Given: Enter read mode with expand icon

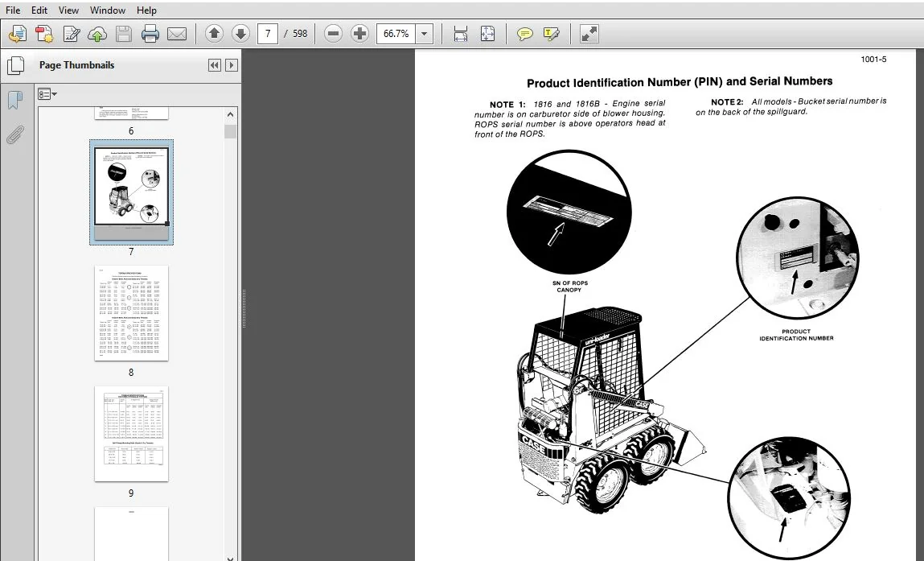Looking at the screenshot, I should [x=589, y=34].
